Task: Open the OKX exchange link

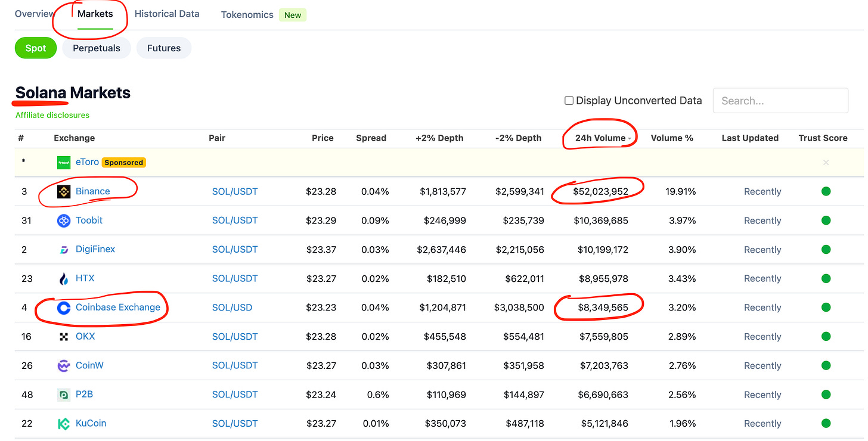Action: (85, 336)
